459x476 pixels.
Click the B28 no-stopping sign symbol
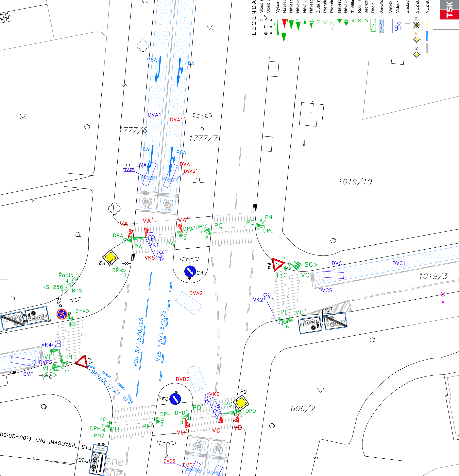(x=62, y=314)
